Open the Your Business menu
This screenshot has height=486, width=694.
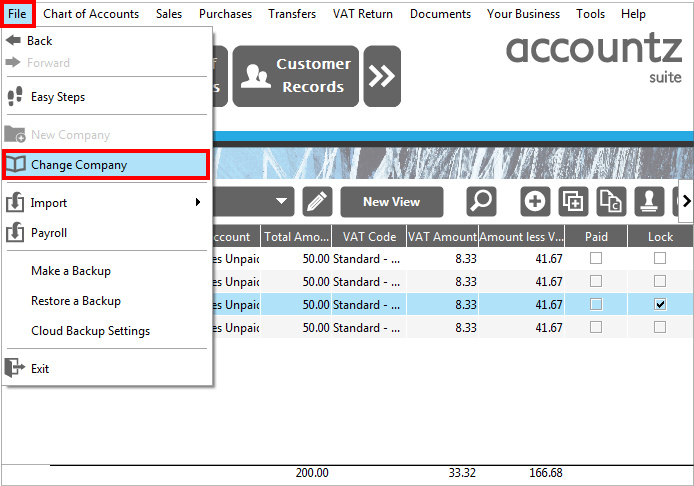[523, 14]
